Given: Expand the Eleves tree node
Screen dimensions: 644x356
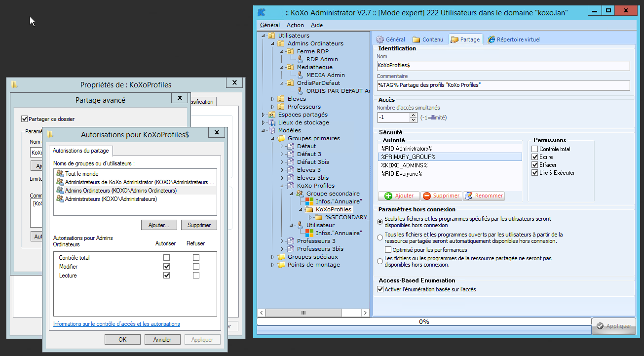Looking at the screenshot, I should (x=272, y=99).
